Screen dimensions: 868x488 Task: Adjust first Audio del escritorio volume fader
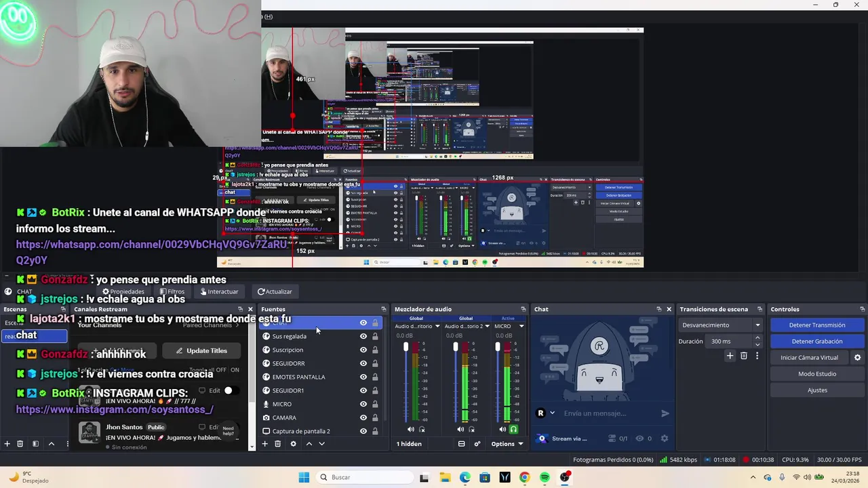(x=406, y=347)
